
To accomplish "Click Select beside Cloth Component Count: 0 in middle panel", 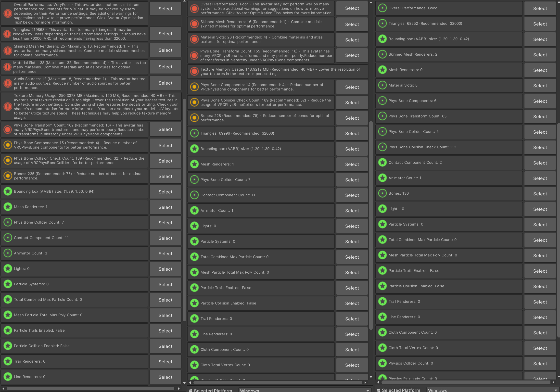I will coord(352,350).
